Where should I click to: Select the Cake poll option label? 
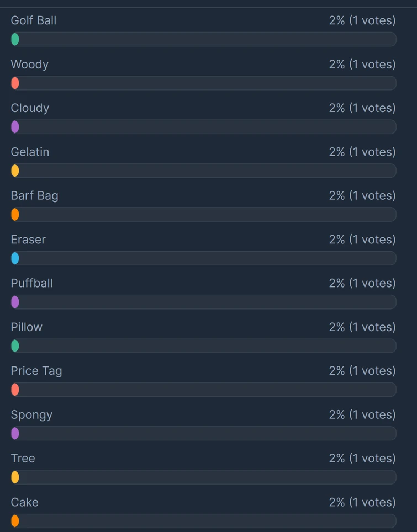[25, 502]
